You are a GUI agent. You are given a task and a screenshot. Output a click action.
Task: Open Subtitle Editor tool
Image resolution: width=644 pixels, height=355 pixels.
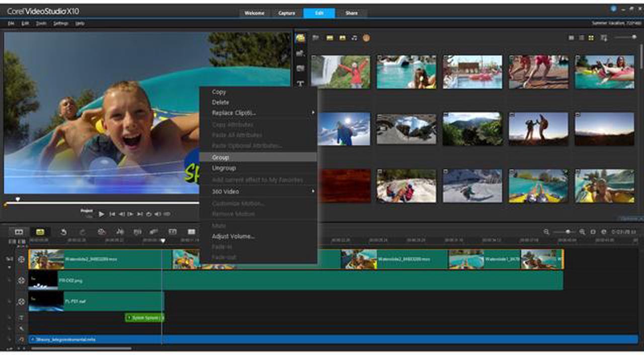pyautogui.click(x=173, y=232)
